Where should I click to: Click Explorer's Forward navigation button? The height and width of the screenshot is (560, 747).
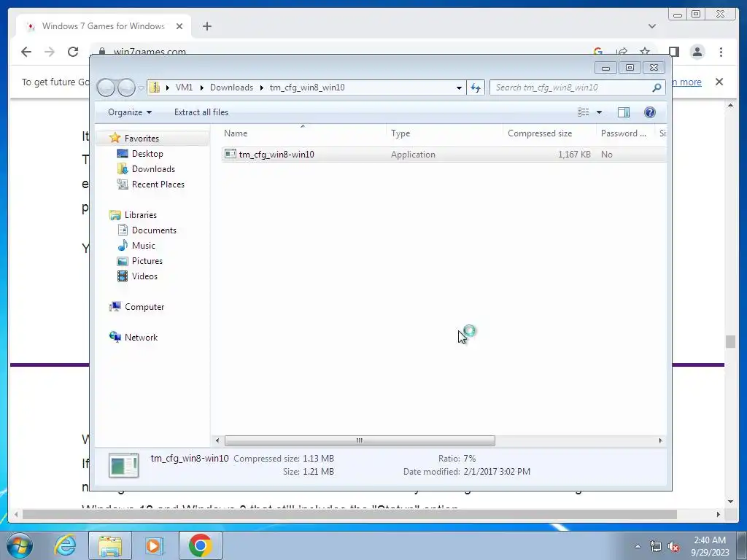[x=126, y=87]
